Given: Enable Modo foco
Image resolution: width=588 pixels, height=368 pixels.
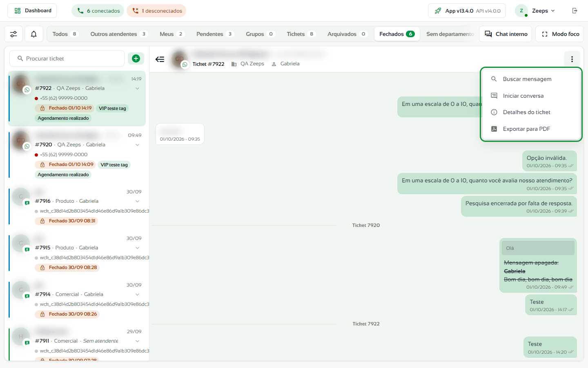Looking at the screenshot, I should pyautogui.click(x=560, y=34).
